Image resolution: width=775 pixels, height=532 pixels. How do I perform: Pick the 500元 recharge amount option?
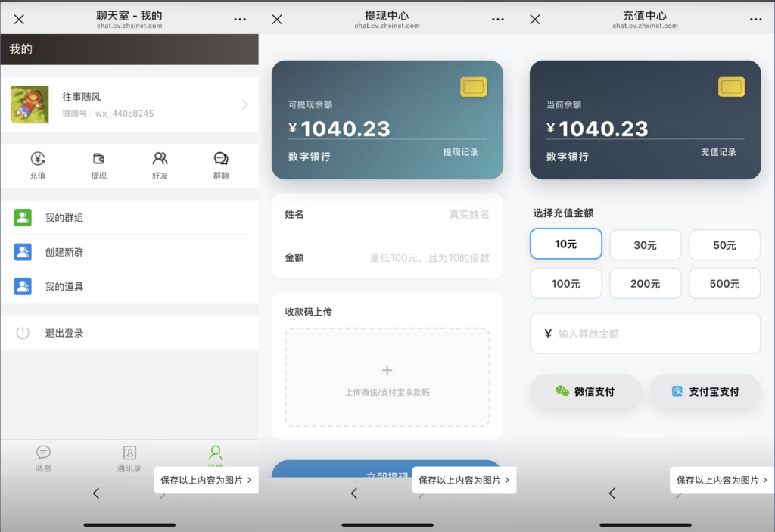(x=724, y=284)
